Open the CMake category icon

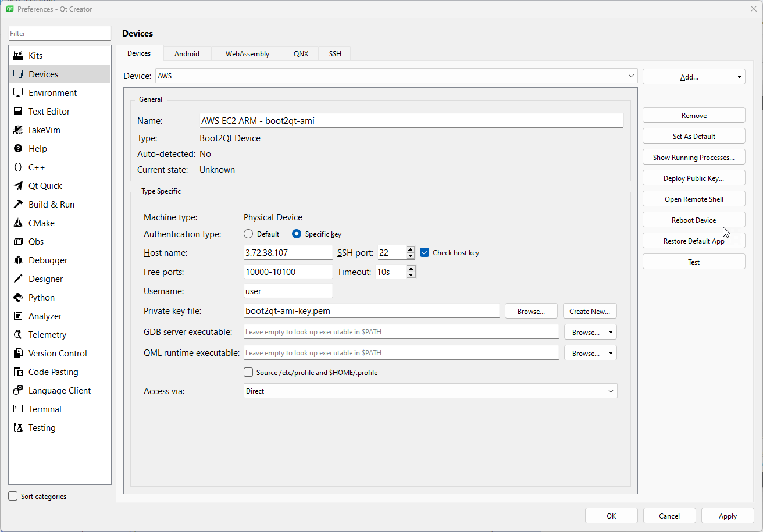[18, 223]
